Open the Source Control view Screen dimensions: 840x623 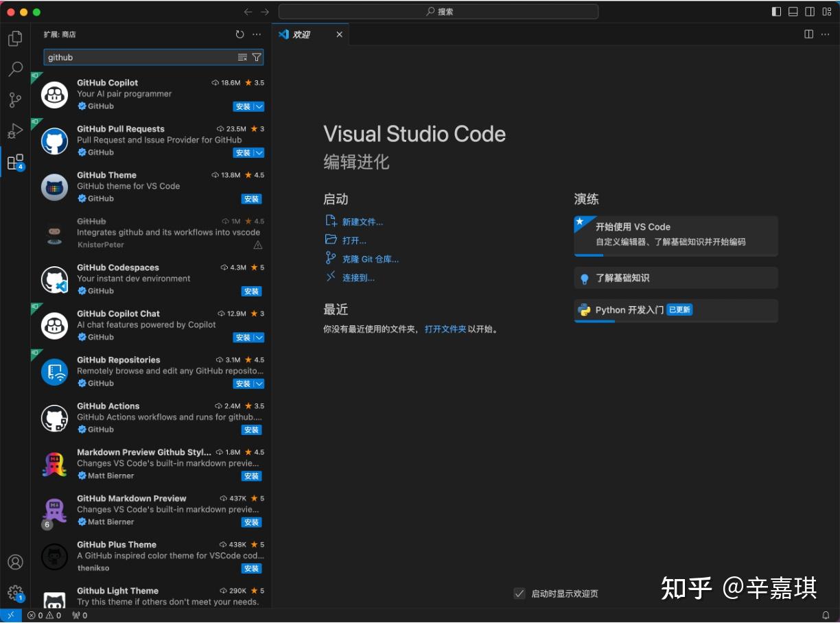(x=14, y=99)
